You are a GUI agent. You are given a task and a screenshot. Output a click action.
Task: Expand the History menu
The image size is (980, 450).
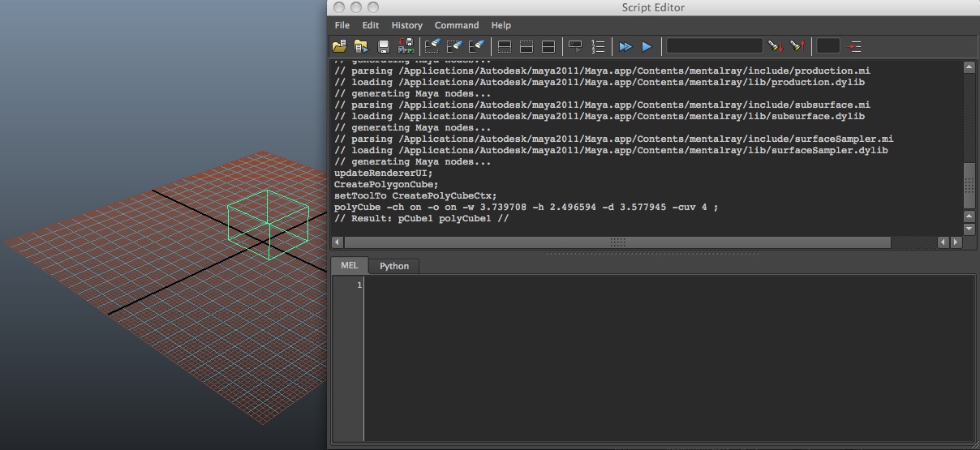(x=406, y=25)
